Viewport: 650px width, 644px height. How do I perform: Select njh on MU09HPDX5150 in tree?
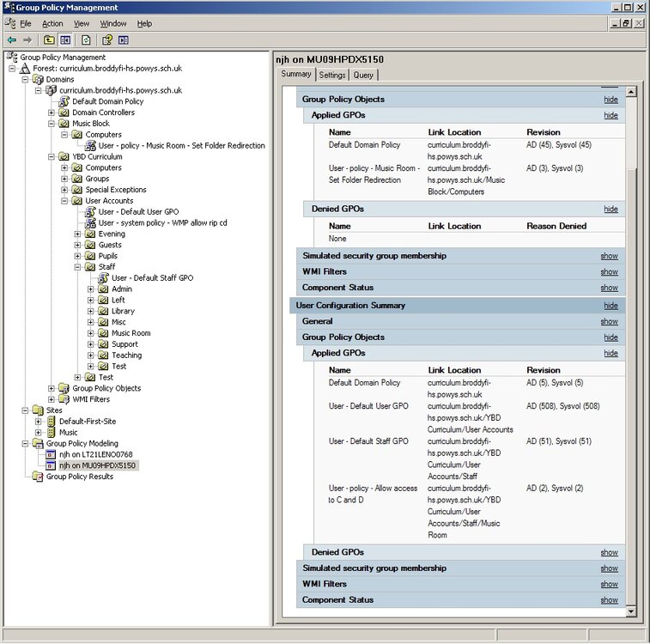pyautogui.click(x=97, y=465)
